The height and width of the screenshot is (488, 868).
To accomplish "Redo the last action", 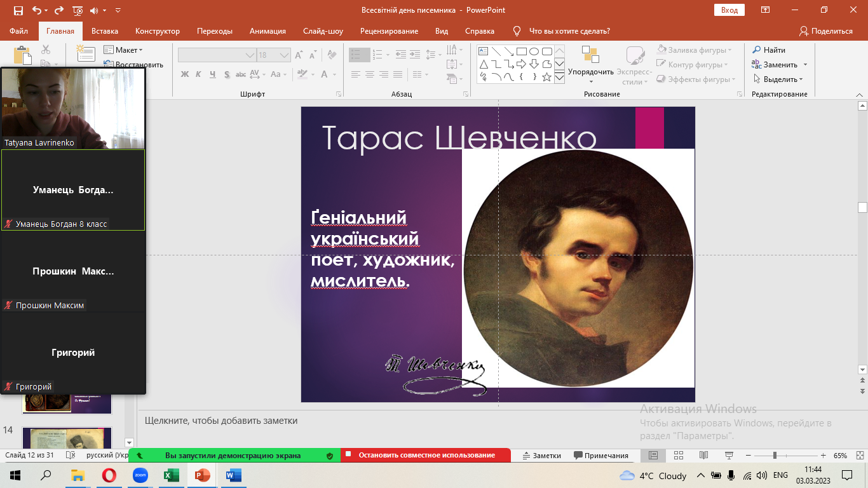I will [59, 10].
